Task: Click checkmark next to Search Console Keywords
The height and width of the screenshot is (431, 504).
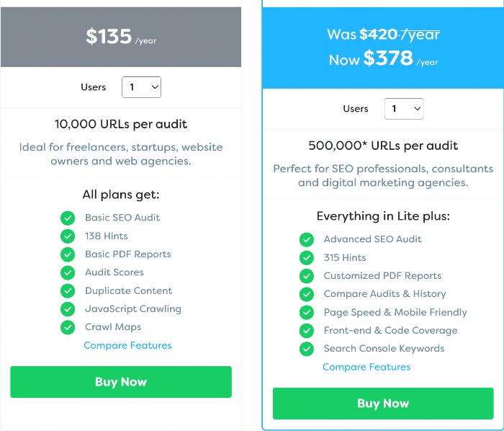Action: pyautogui.click(x=307, y=349)
